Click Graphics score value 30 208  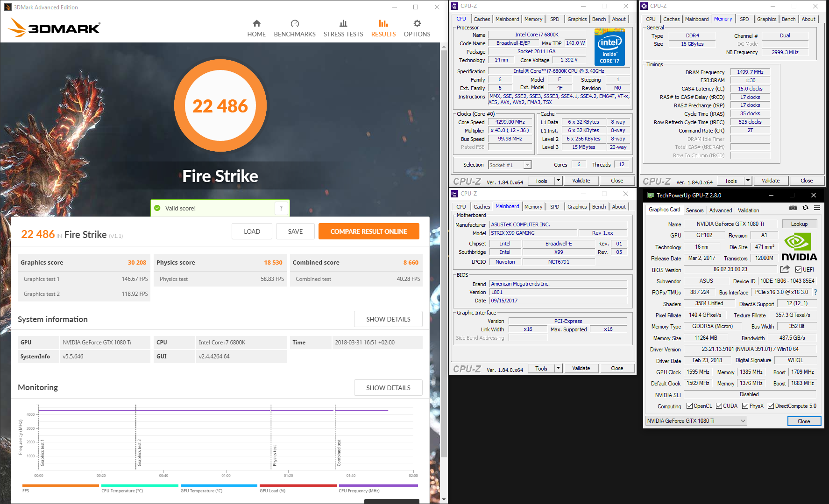coord(137,262)
